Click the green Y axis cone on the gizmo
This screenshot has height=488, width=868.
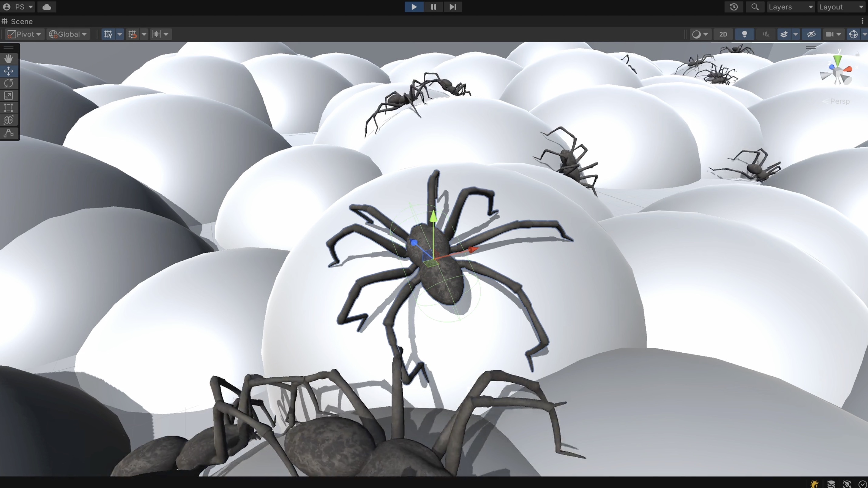point(837,61)
